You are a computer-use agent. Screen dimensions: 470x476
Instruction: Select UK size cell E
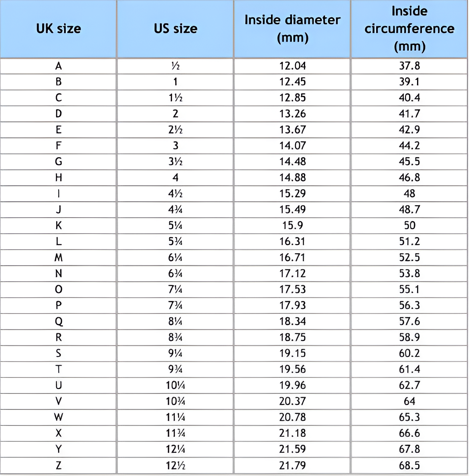coord(59,130)
